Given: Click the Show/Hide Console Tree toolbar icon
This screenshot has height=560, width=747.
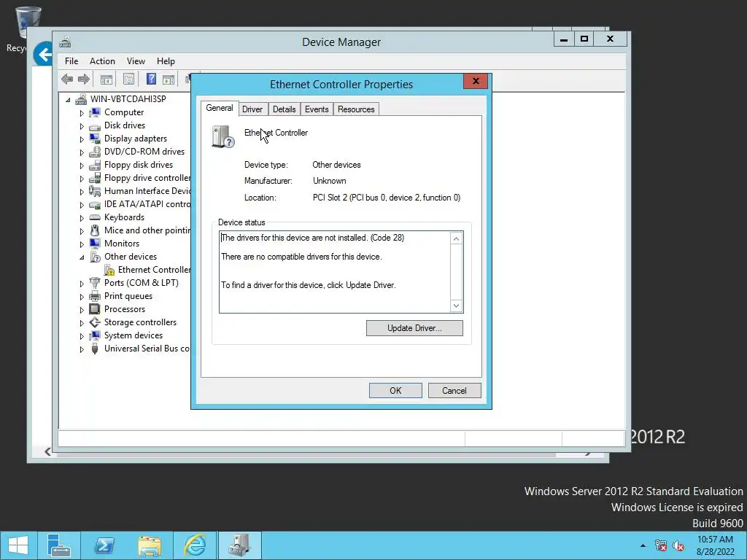Looking at the screenshot, I should (107, 79).
